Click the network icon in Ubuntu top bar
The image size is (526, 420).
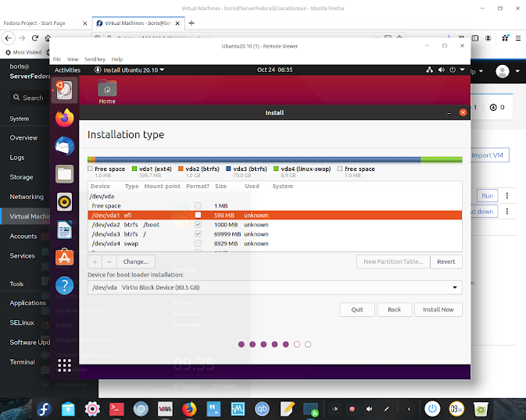tap(429, 69)
